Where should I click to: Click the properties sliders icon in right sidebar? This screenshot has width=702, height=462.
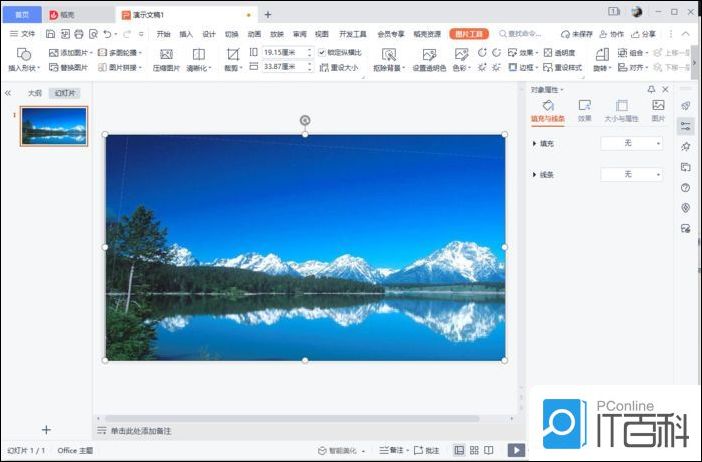click(x=685, y=126)
